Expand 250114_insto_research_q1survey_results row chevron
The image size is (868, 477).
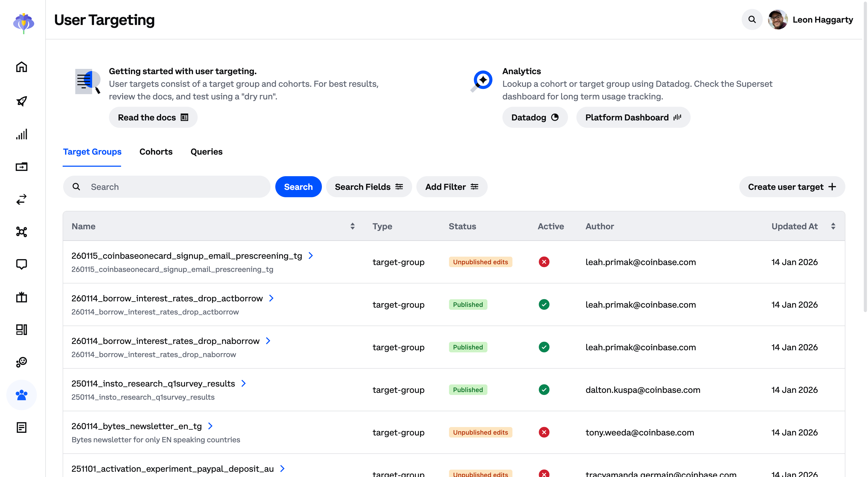pyautogui.click(x=244, y=383)
